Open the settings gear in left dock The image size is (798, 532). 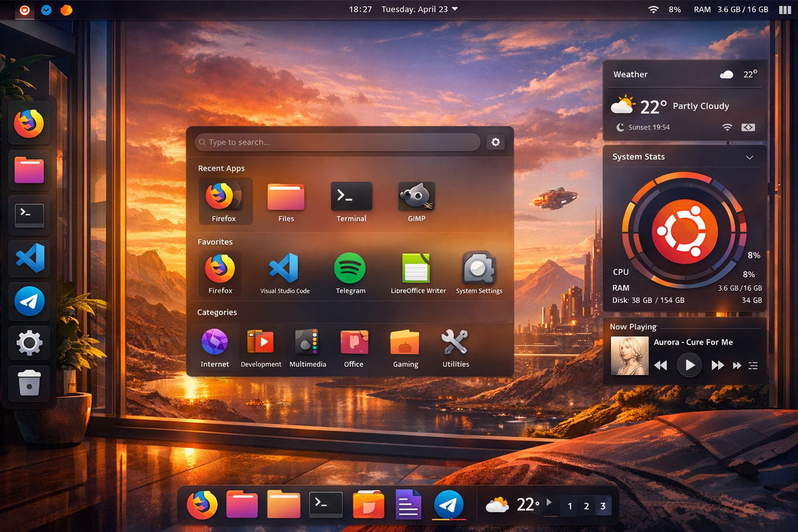click(29, 343)
